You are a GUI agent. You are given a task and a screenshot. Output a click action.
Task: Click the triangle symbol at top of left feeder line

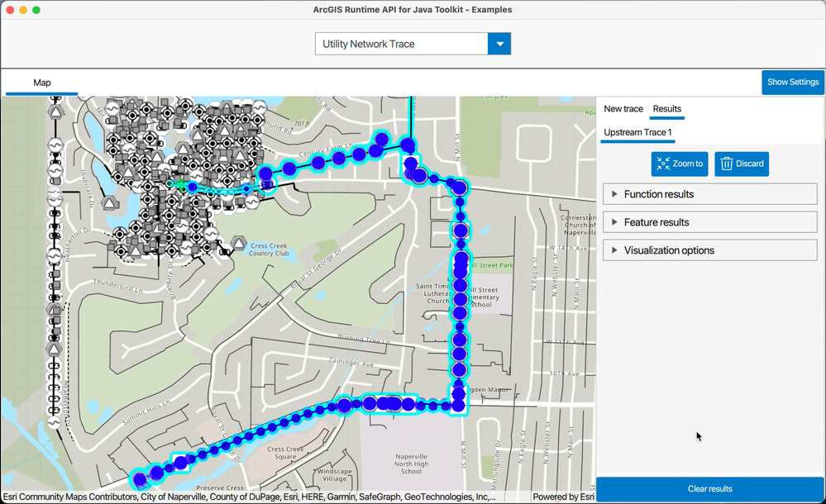(x=56, y=112)
